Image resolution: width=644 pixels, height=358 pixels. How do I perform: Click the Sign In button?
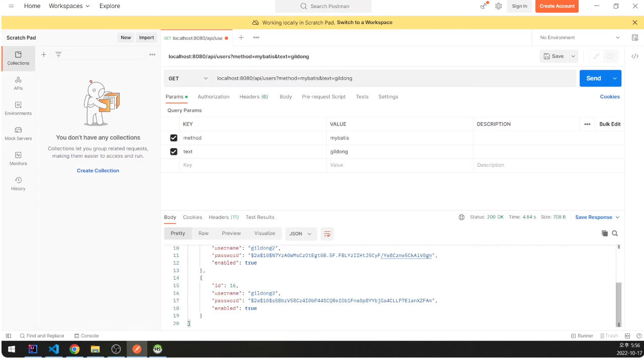519,6
